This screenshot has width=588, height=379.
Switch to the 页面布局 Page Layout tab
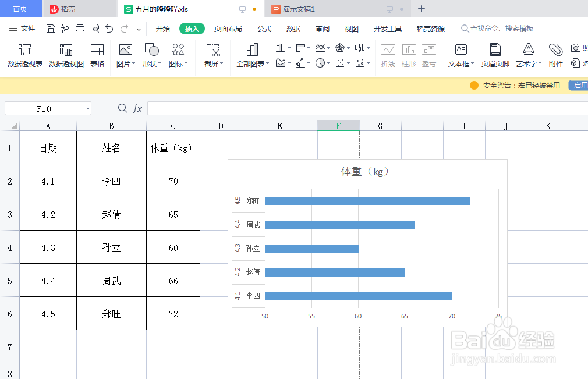click(x=228, y=29)
